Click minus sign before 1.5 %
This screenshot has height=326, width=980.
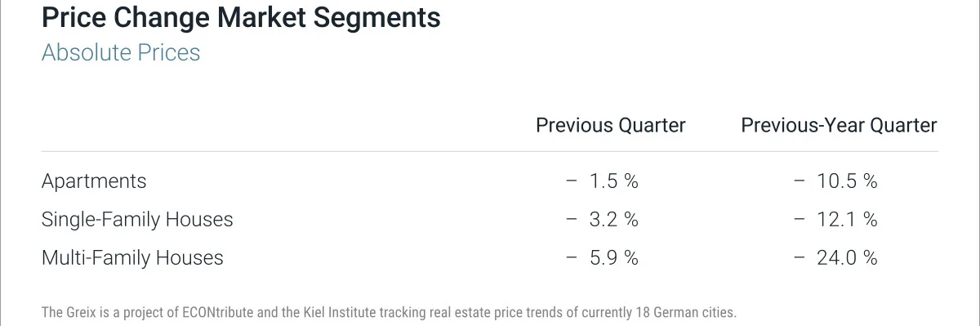coord(572,181)
